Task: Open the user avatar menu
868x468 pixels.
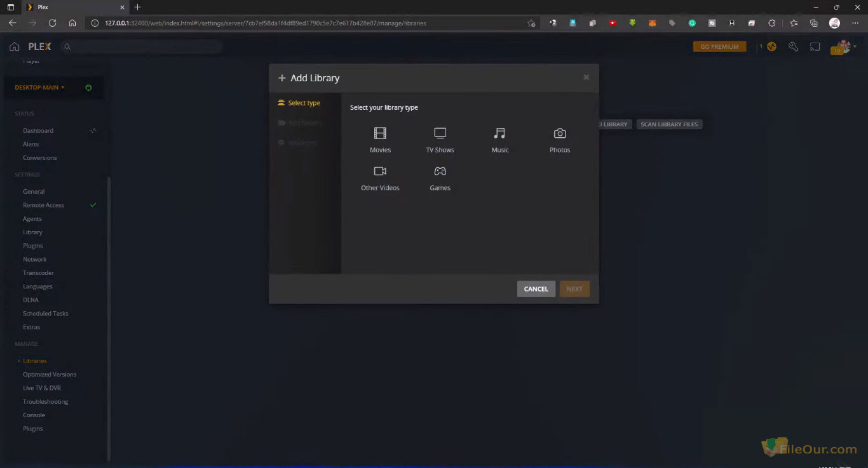Action: [x=843, y=46]
